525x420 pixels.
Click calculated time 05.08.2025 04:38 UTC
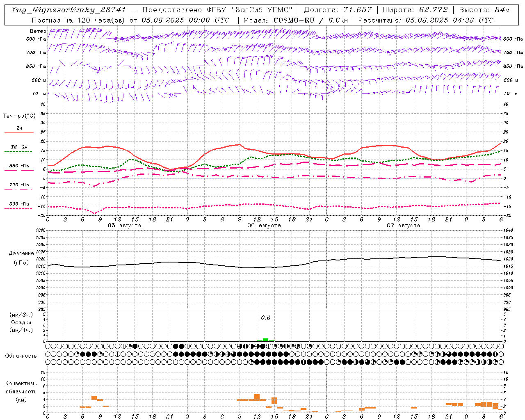tap(450, 20)
